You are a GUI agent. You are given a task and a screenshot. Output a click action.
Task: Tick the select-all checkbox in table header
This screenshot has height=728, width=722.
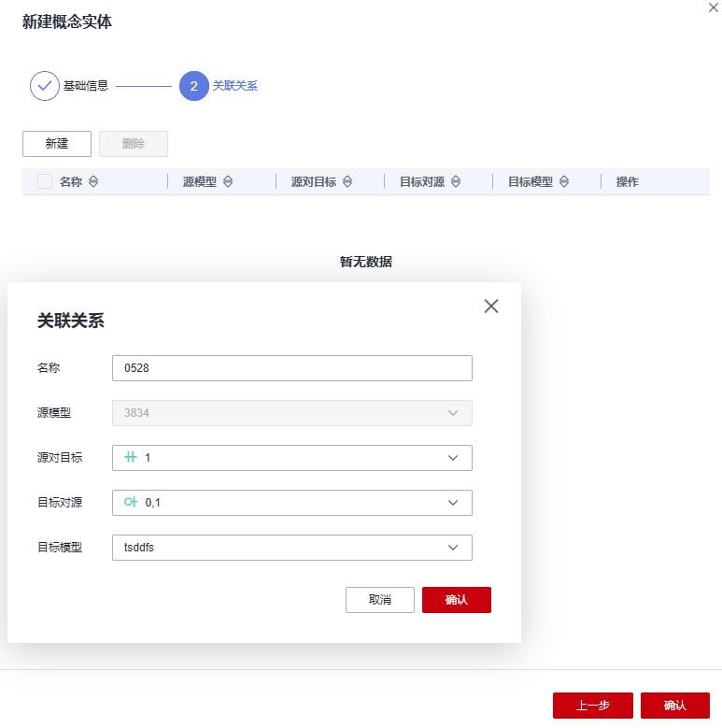point(45,181)
